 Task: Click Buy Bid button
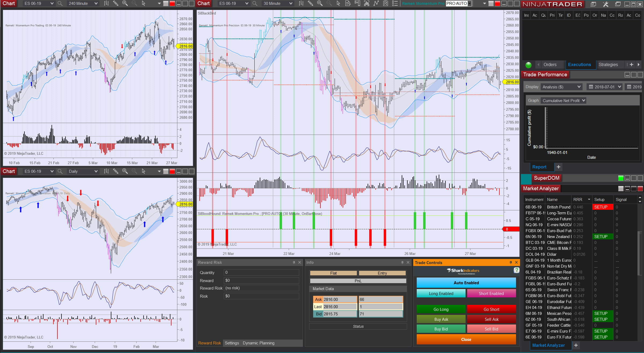click(x=441, y=329)
